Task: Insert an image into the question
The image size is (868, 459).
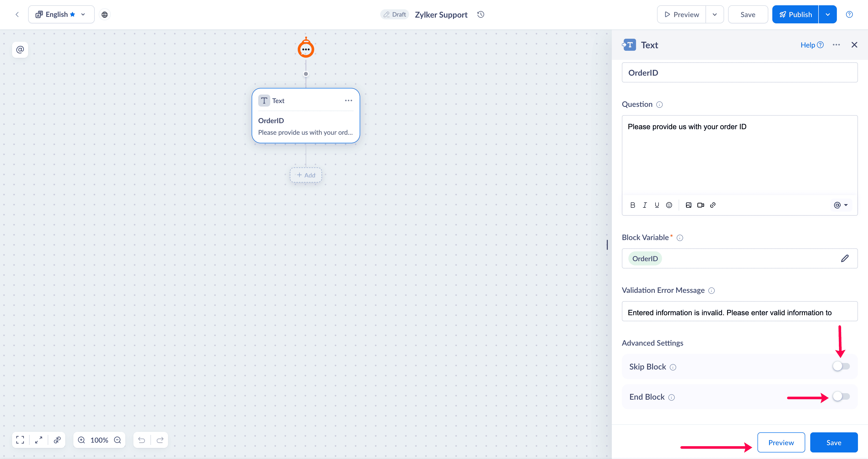Action: click(688, 205)
